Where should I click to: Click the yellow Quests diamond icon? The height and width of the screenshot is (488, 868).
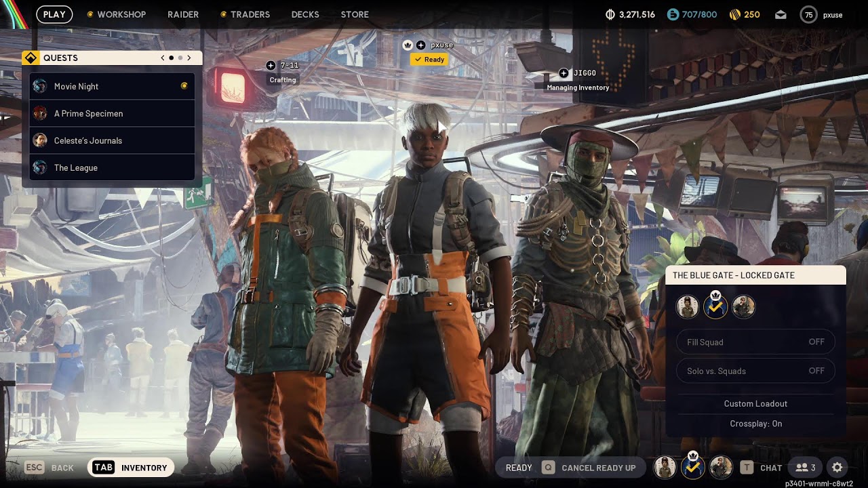(31, 58)
